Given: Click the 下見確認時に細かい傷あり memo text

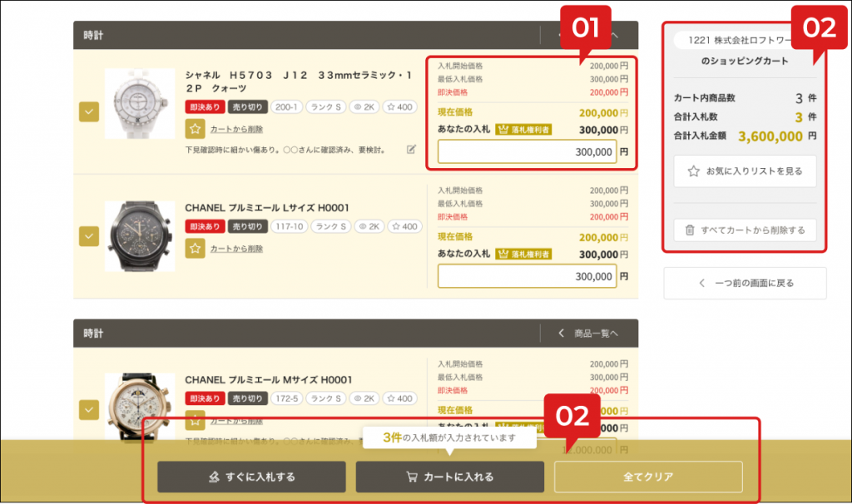Looking at the screenshot, I should point(285,150).
